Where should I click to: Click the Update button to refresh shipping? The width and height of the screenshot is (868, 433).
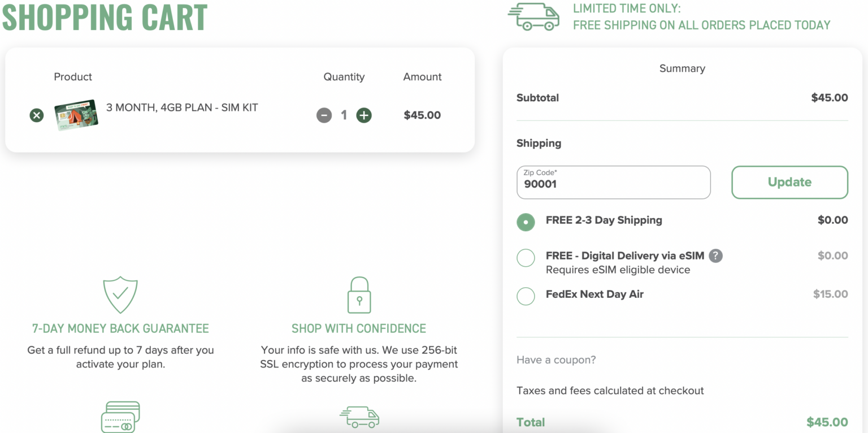(789, 182)
